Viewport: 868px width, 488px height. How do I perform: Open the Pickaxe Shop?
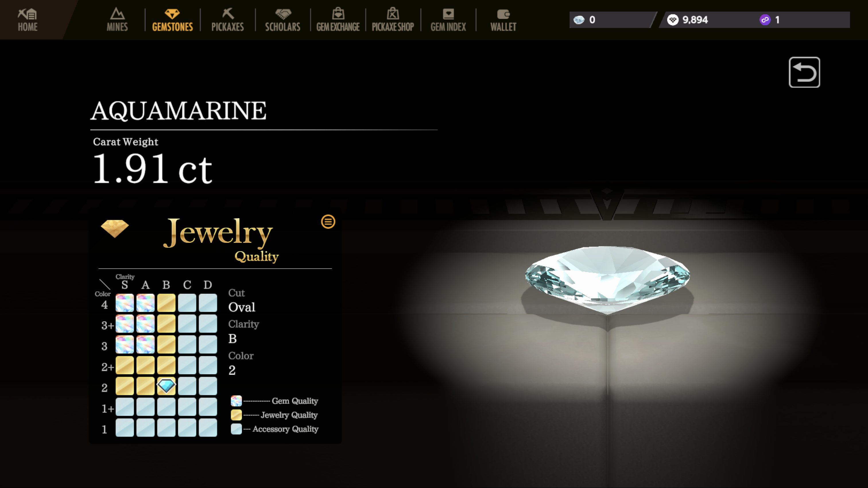click(393, 20)
